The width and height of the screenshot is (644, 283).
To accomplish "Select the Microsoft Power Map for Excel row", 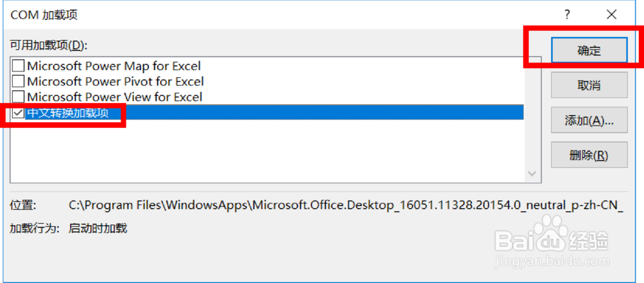I will 113,66.
